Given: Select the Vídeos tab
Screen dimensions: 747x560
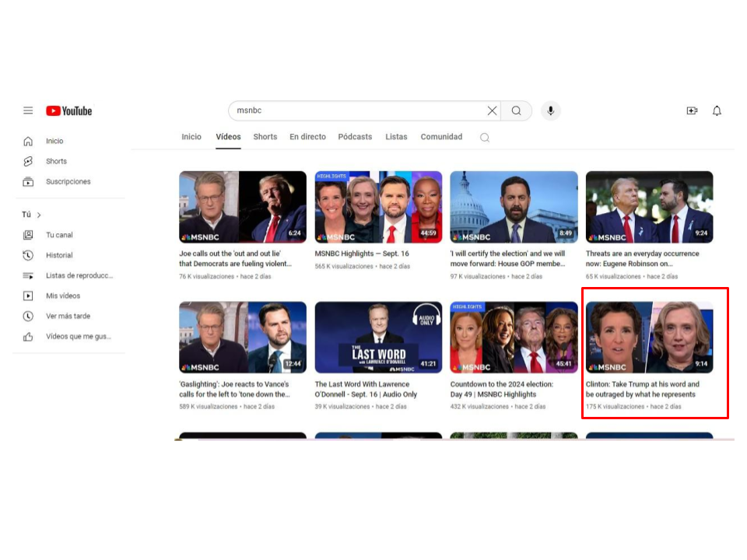Looking at the screenshot, I should tap(228, 137).
